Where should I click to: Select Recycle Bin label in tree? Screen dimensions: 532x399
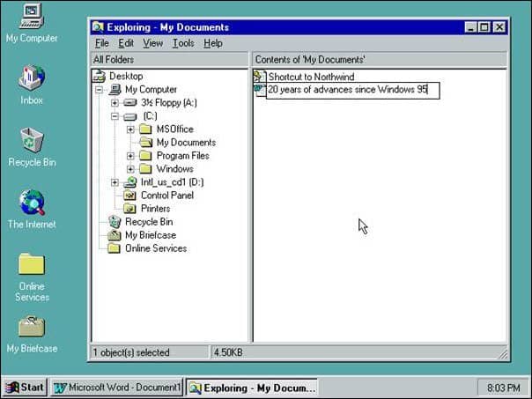tap(149, 222)
